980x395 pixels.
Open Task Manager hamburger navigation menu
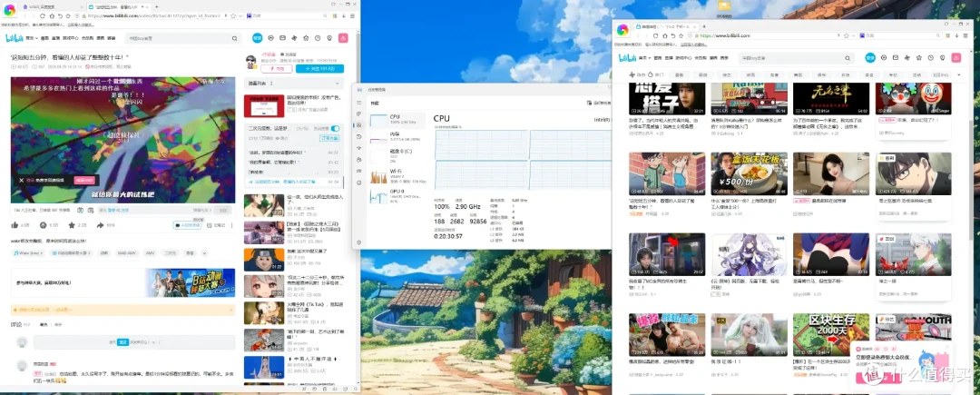coord(358,104)
